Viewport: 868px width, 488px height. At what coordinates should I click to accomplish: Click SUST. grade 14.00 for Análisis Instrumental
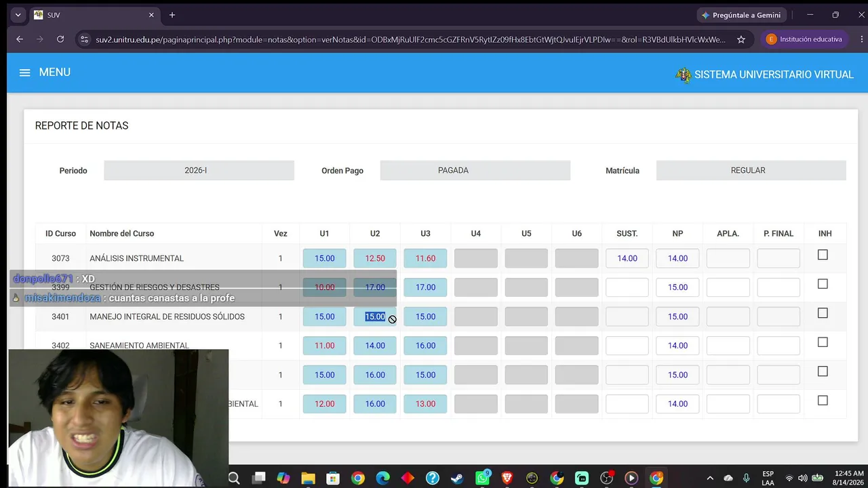[x=627, y=258]
